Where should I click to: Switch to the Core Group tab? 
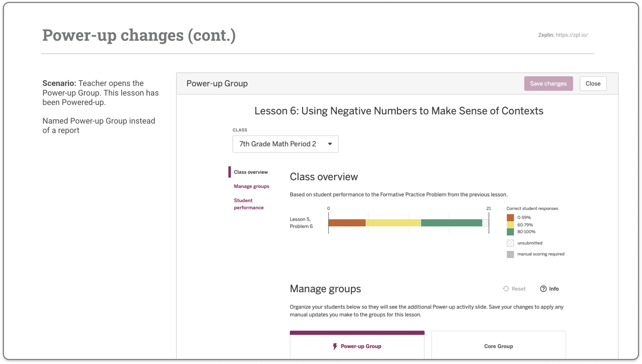(x=498, y=346)
